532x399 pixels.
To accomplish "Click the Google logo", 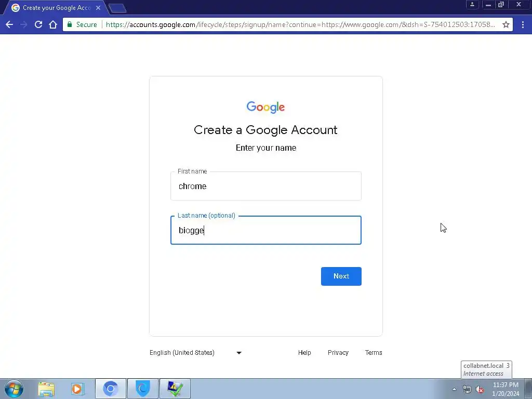I will [x=265, y=107].
